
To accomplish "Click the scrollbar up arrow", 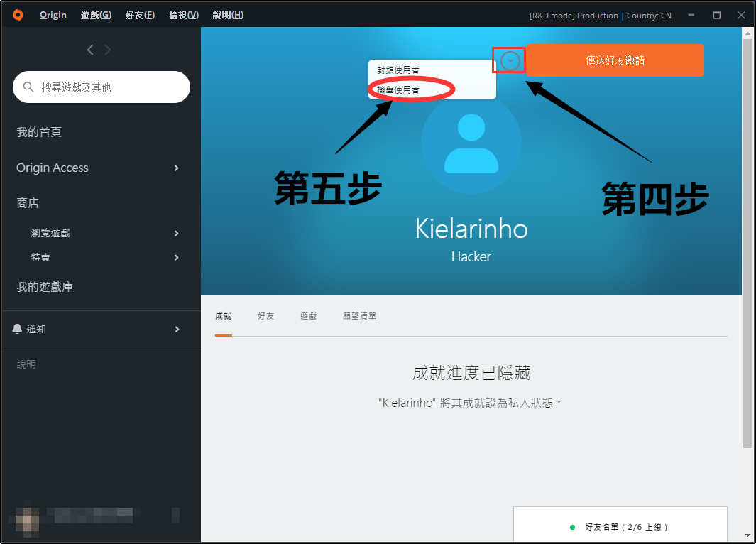I will tap(747, 33).
